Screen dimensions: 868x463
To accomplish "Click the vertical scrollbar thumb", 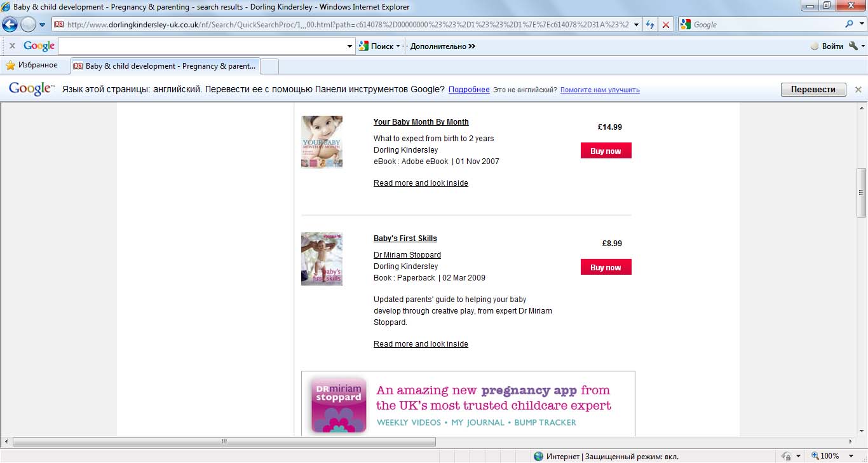I will pyautogui.click(x=862, y=193).
